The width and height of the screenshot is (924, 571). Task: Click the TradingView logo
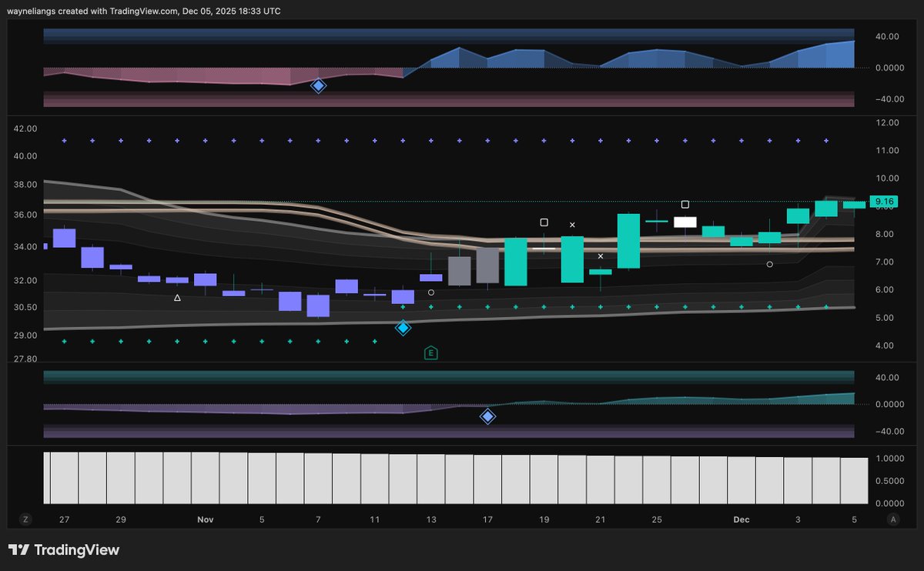[x=64, y=550]
